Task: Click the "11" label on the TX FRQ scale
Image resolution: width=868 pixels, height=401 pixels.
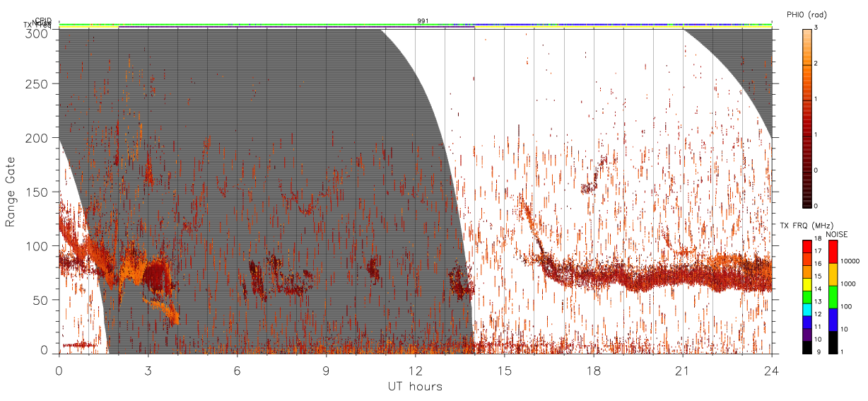Action: (x=819, y=327)
